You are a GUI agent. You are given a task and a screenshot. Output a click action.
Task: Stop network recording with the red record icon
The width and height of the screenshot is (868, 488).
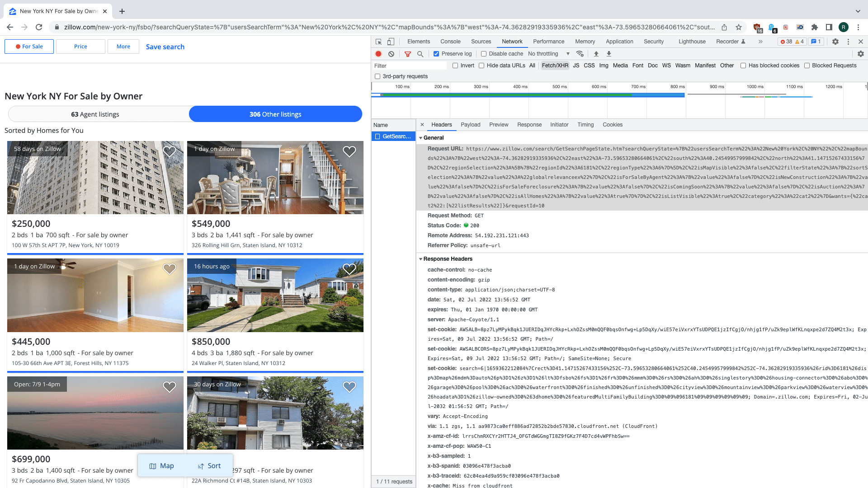[x=378, y=54]
